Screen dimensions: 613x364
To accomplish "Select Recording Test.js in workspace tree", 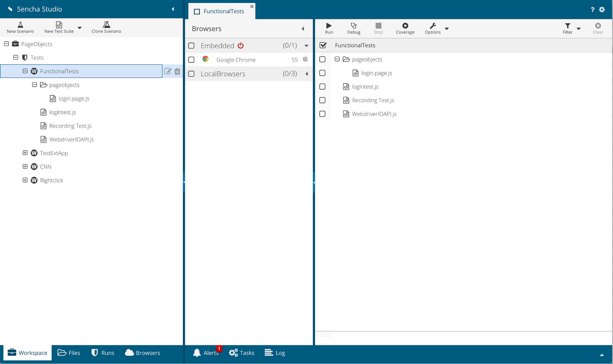I will pos(70,126).
